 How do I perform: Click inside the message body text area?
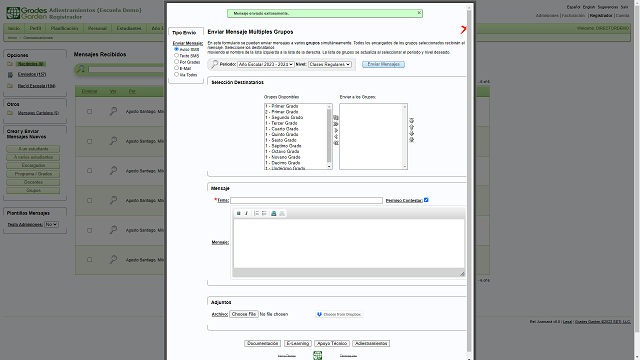coord(349,243)
